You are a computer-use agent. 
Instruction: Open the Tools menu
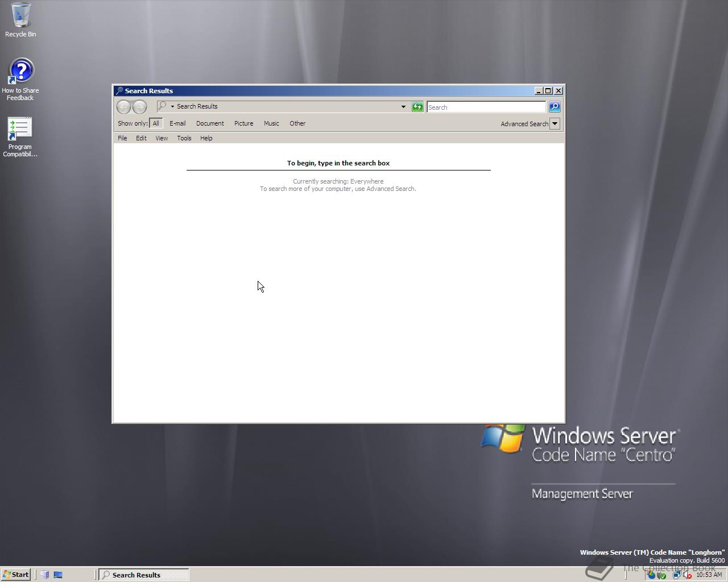184,138
